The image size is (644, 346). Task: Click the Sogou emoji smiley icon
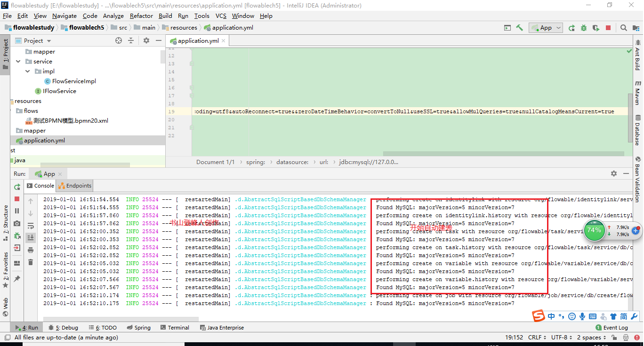coord(572,316)
